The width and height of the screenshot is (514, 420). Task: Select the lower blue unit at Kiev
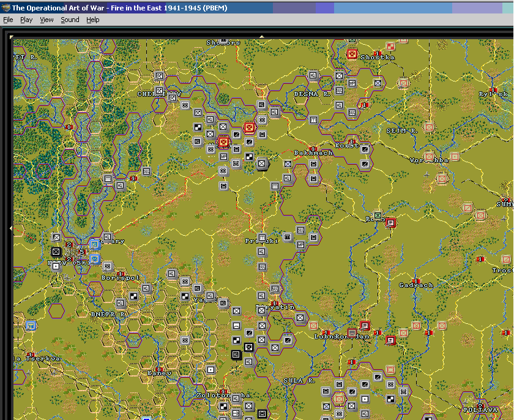pos(95,259)
